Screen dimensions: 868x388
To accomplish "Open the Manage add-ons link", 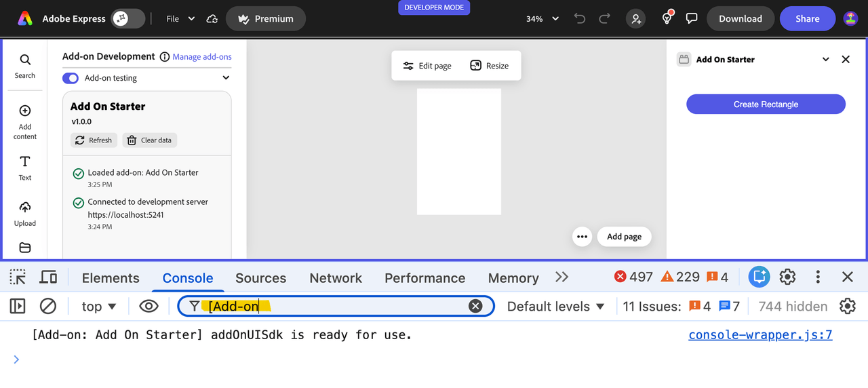I will tap(202, 57).
